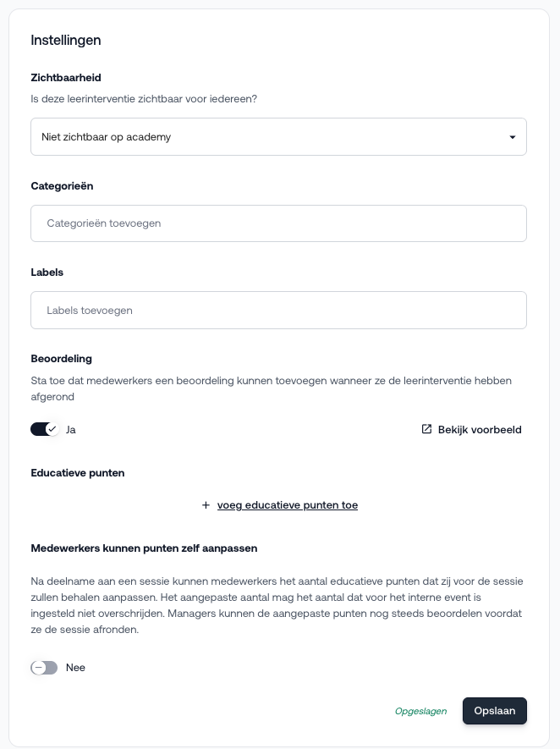
Task: Click the plus icon for educatieve punten
Action: pos(206,505)
